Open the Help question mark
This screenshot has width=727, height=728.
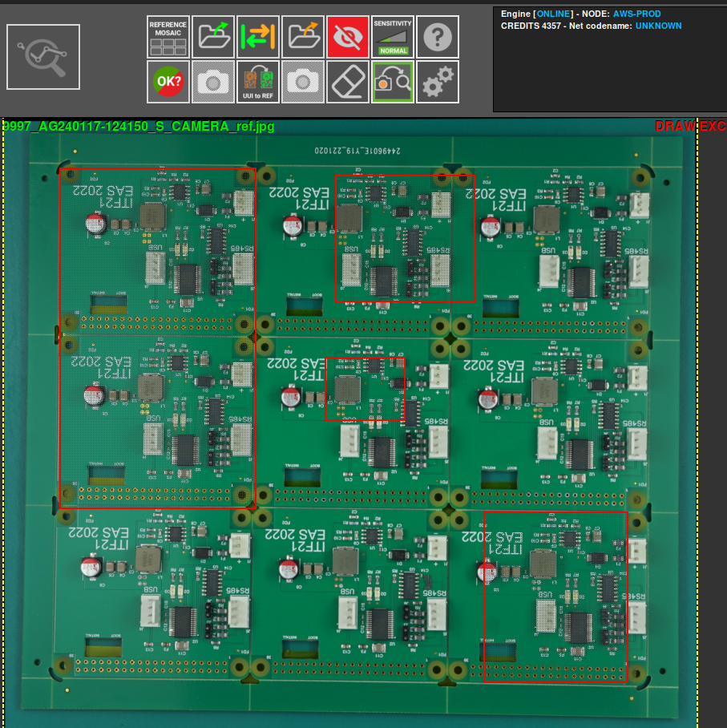[437, 37]
